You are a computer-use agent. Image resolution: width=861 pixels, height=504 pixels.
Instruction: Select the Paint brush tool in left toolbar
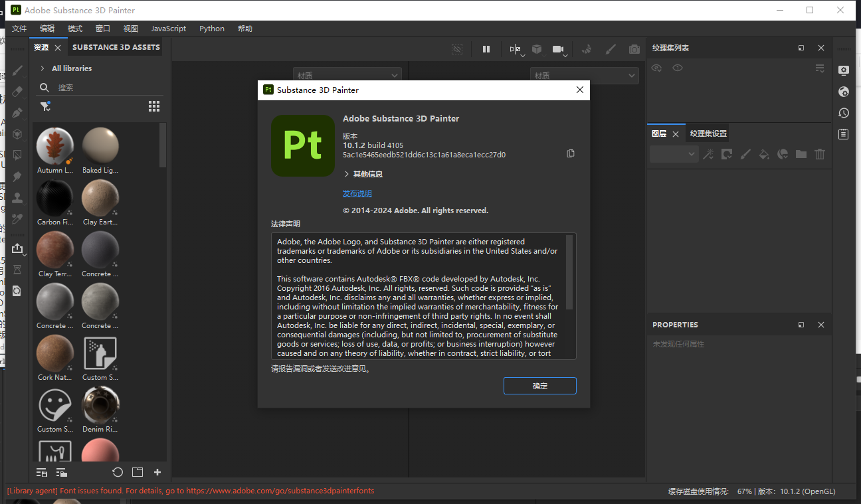click(18, 70)
